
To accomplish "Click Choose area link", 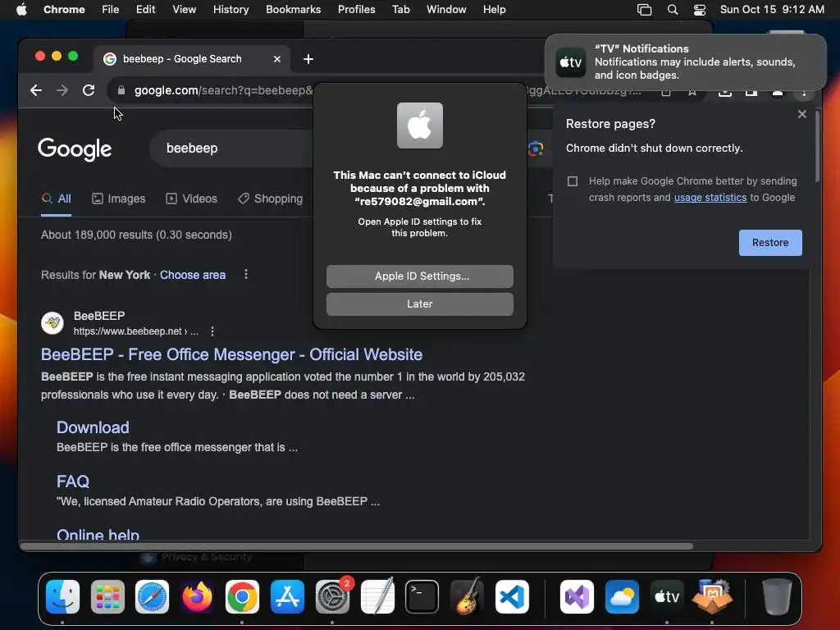I will 193,275.
